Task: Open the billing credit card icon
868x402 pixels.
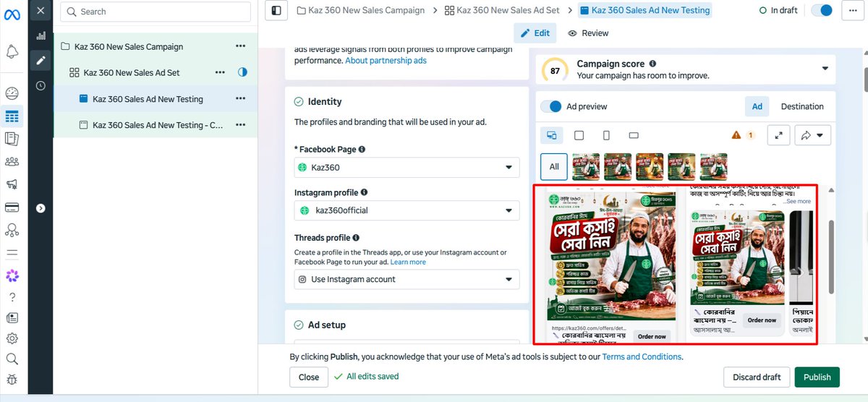Action: (12, 208)
